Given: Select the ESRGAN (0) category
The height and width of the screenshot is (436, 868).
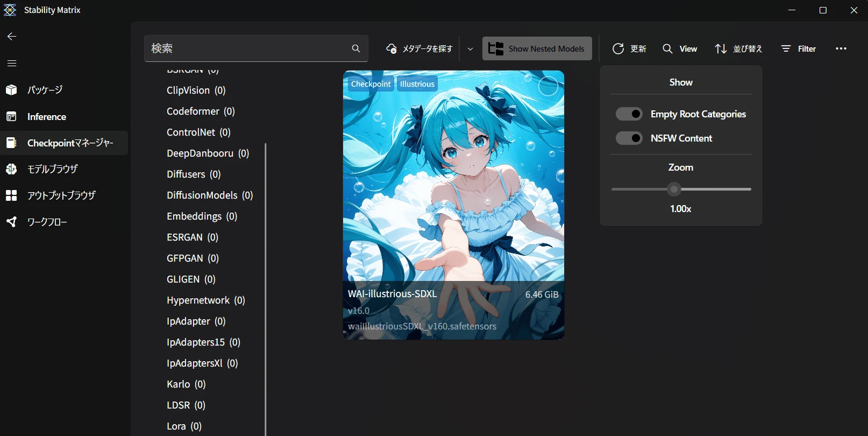Looking at the screenshot, I should click(x=192, y=237).
